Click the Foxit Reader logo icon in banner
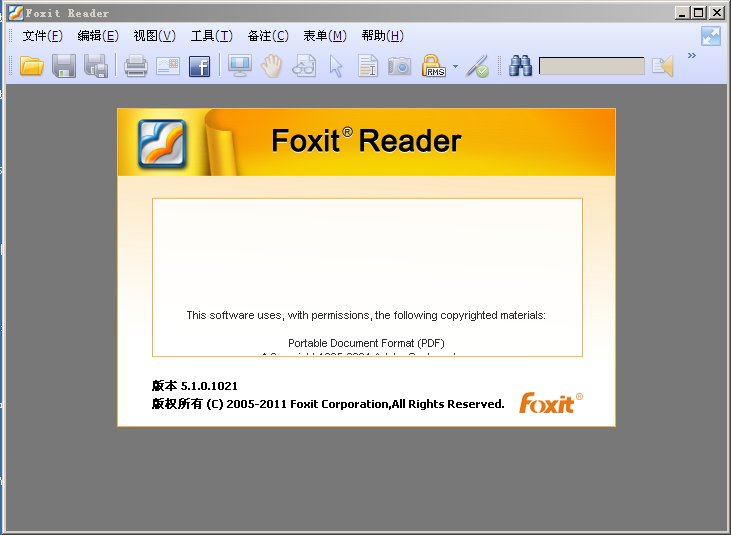Screen dimensions: 731x535 [x=162, y=144]
